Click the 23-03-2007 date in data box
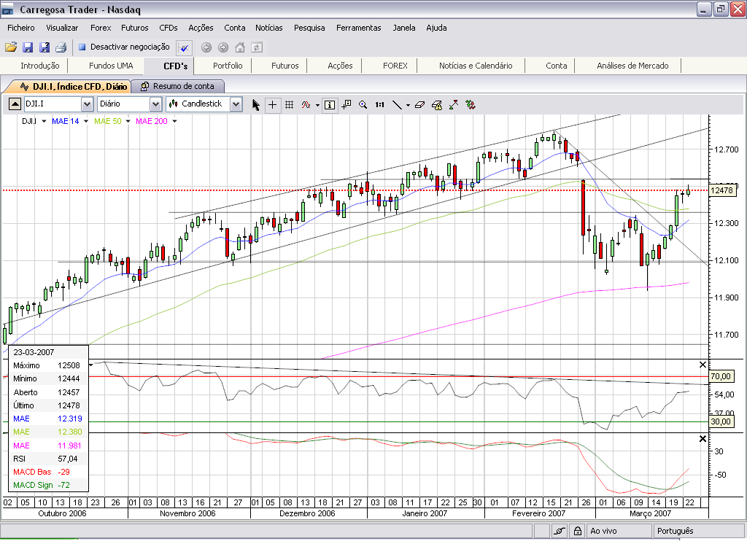This screenshot has width=747, height=560. (34, 352)
